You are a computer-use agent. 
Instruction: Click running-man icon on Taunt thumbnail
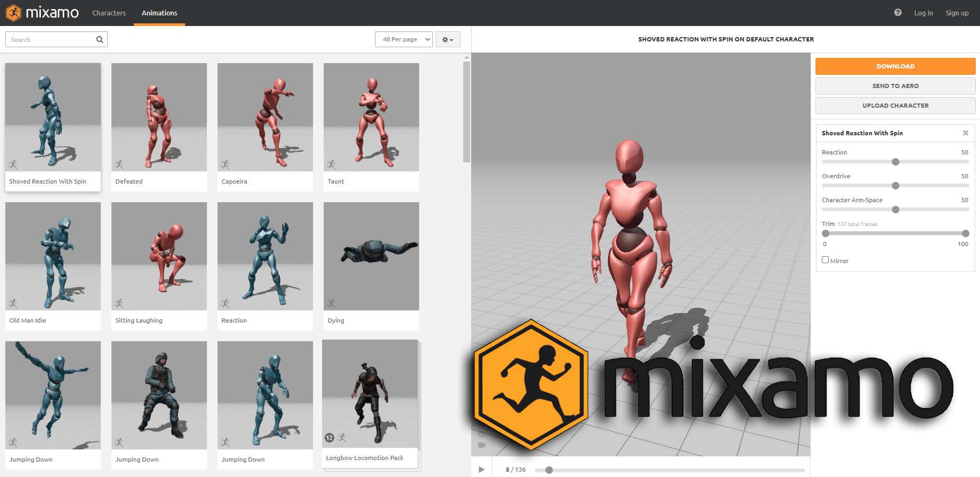coord(331,164)
